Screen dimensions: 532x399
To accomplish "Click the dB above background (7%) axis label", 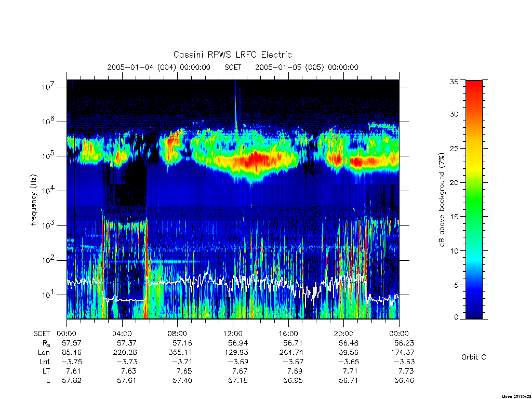I will tap(442, 200).
